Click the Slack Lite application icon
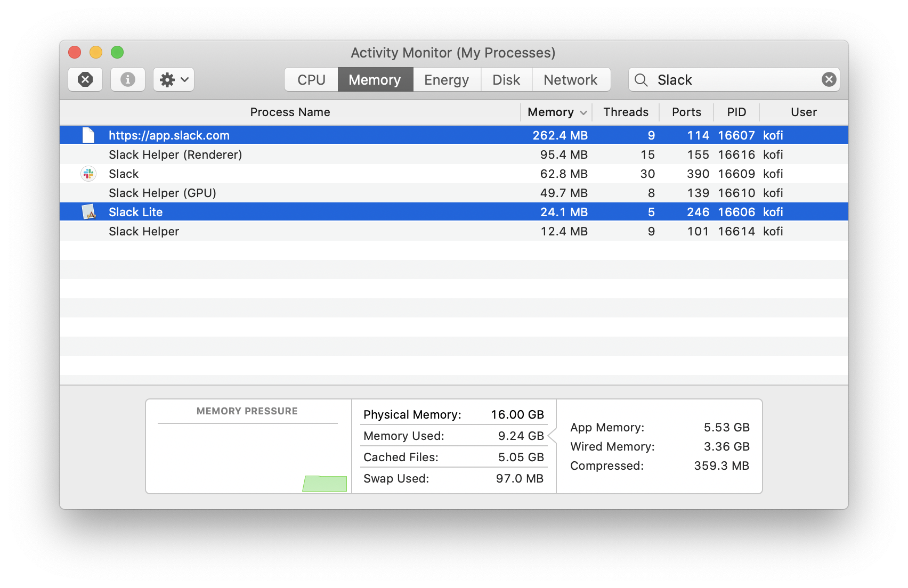 [89, 212]
